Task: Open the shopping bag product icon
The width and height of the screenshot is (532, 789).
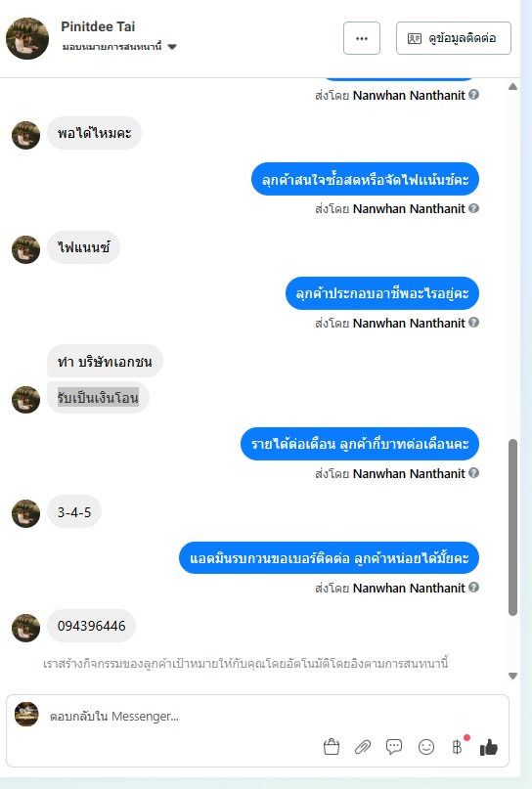Action: pyautogui.click(x=332, y=747)
